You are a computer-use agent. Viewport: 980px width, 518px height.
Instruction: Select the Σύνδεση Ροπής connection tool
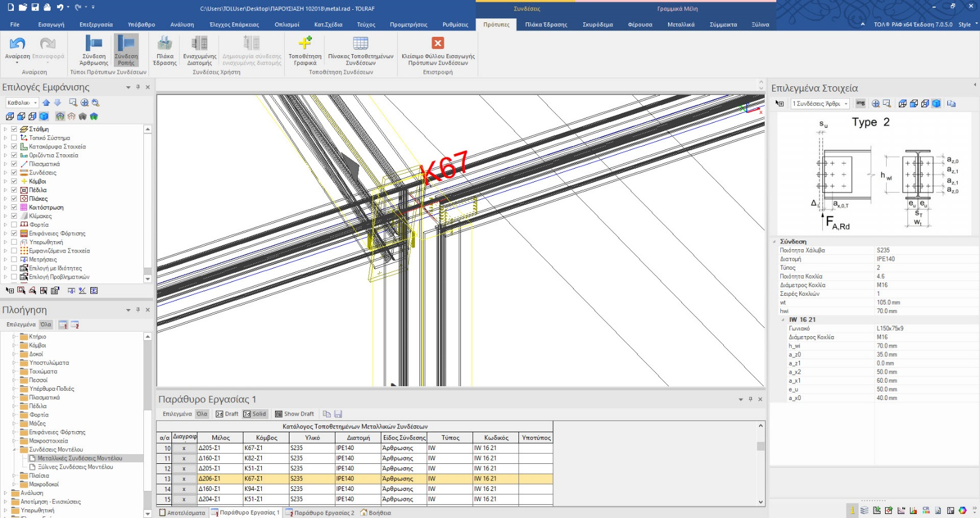(x=126, y=44)
